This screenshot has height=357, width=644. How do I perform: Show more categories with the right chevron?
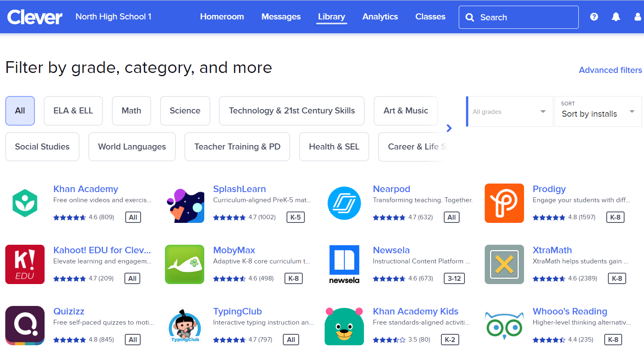pos(449,128)
